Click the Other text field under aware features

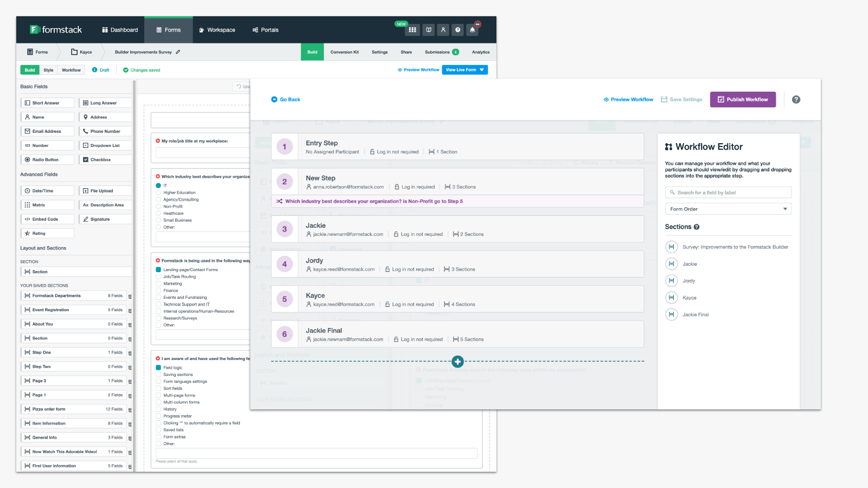tap(316, 453)
